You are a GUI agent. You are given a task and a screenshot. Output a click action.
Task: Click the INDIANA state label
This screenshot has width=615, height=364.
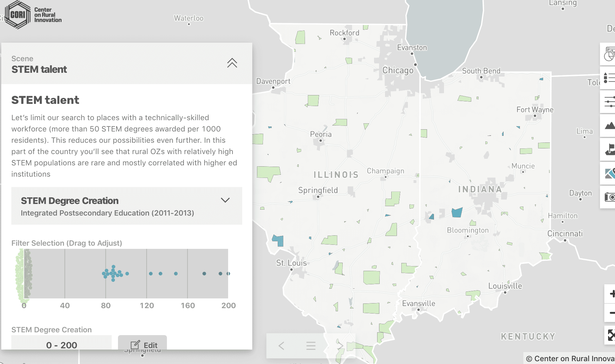click(480, 189)
